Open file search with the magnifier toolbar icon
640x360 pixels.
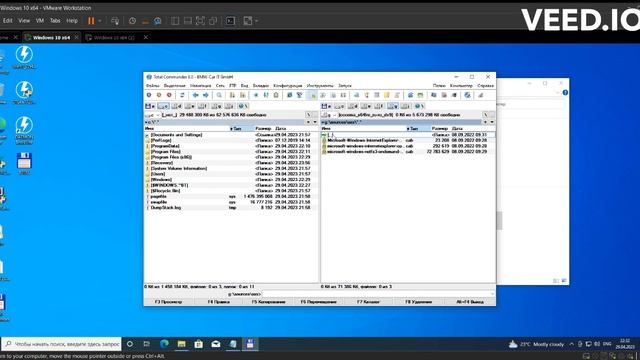tap(219, 95)
